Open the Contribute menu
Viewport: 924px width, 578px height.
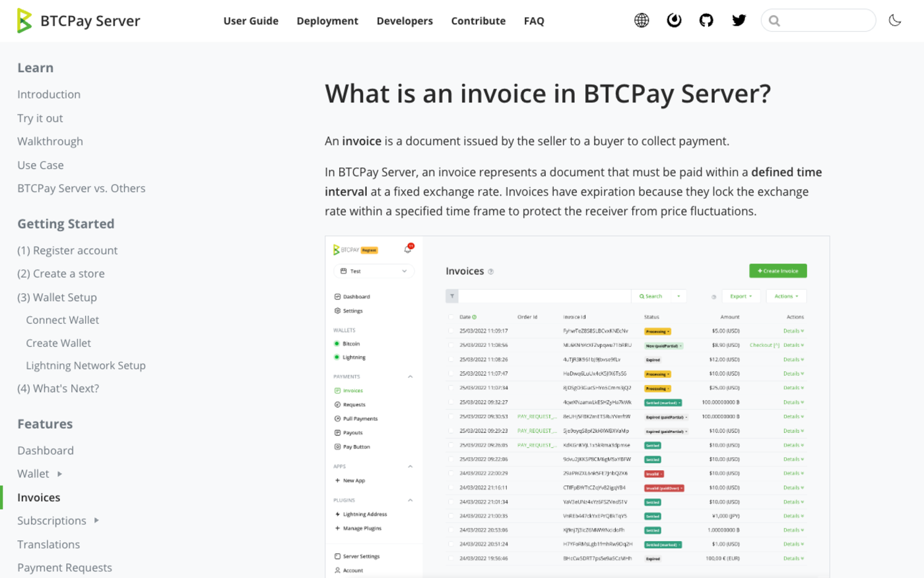coord(478,21)
